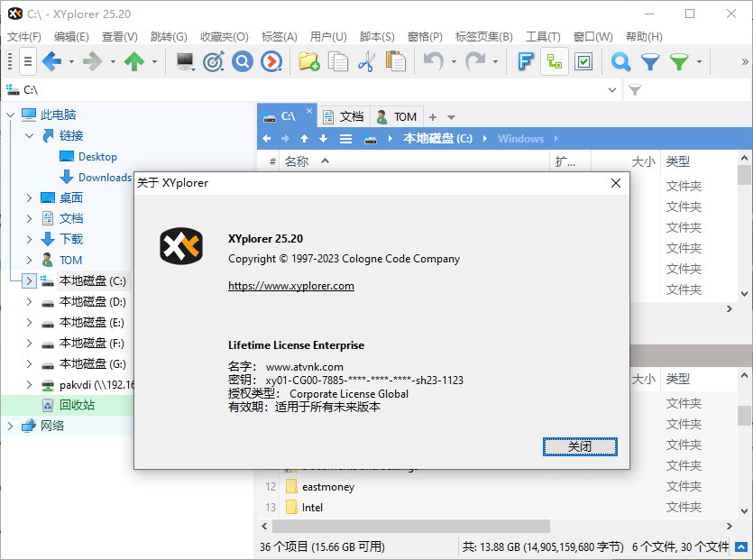The height and width of the screenshot is (560, 753).
Task: Click the Undo icon in toolbar
Action: pos(433,61)
